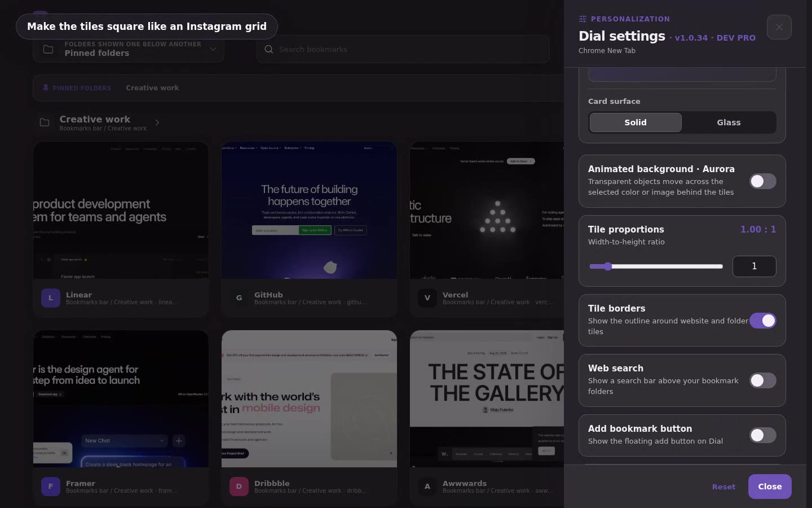Turn off the Tile borders switch
The height and width of the screenshot is (508, 812).
(x=762, y=321)
